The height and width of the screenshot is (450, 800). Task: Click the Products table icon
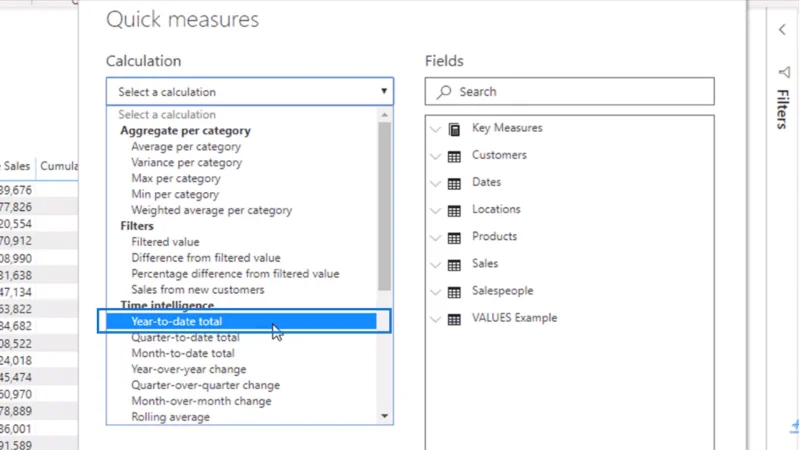tap(454, 238)
